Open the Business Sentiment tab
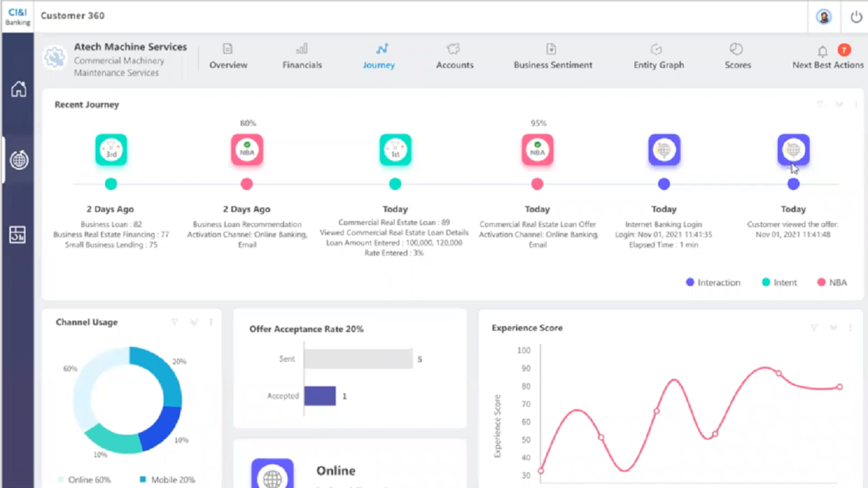 [x=553, y=58]
